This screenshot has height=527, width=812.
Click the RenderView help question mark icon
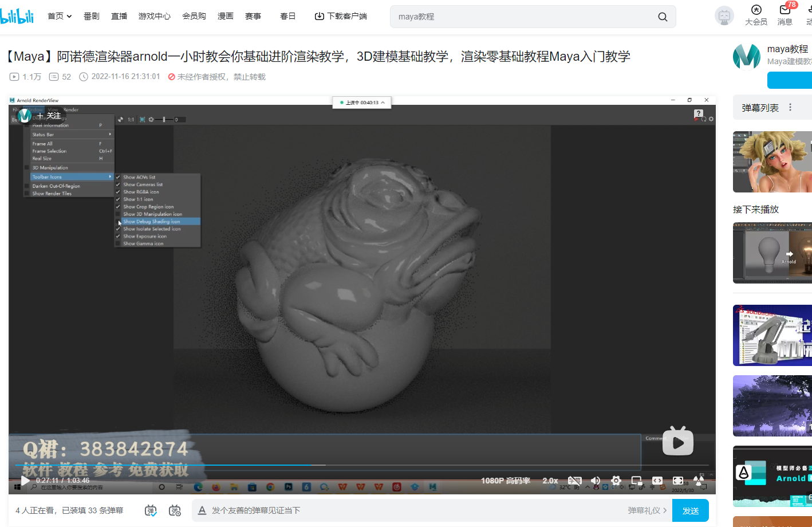point(698,114)
